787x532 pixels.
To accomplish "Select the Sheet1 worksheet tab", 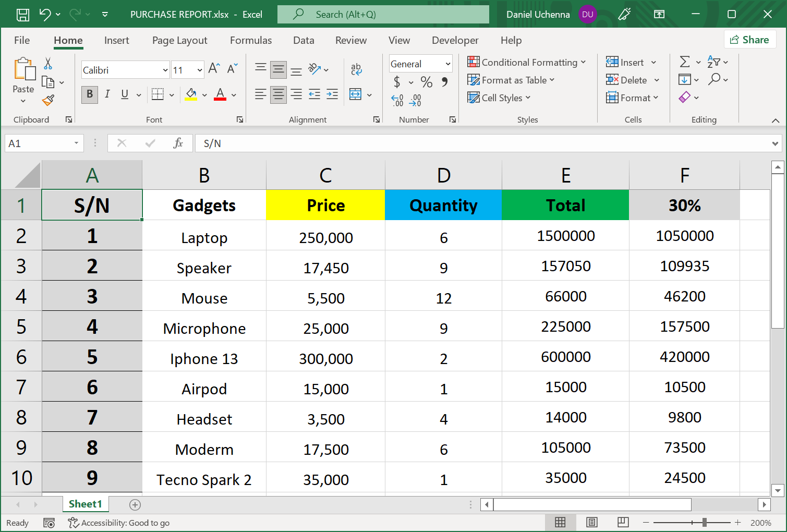I will (x=85, y=504).
